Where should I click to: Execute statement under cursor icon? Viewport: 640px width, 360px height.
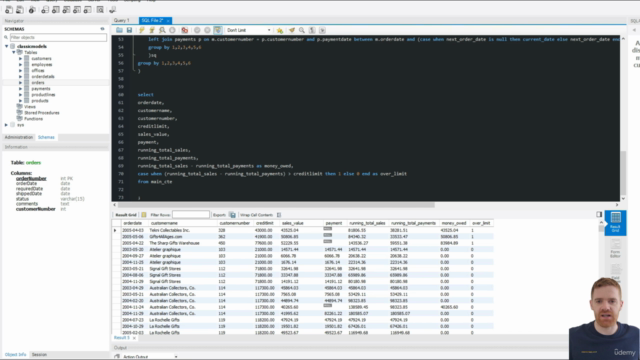click(152, 30)
